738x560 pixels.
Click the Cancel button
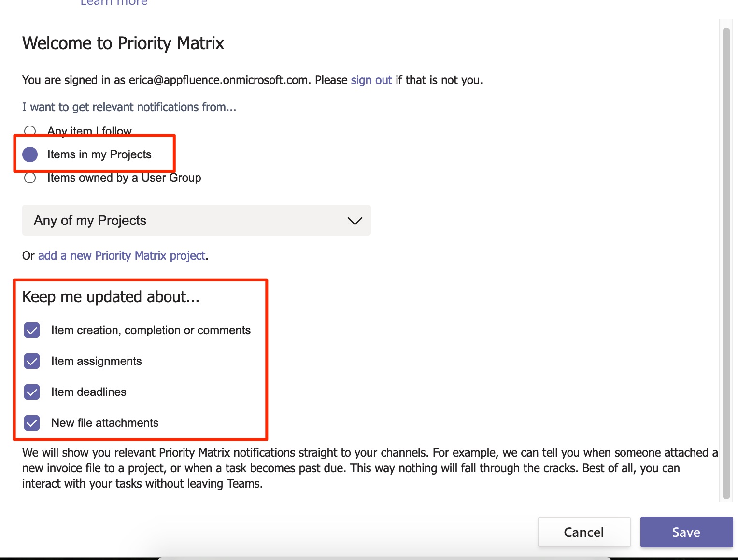(x=584, y=532)
